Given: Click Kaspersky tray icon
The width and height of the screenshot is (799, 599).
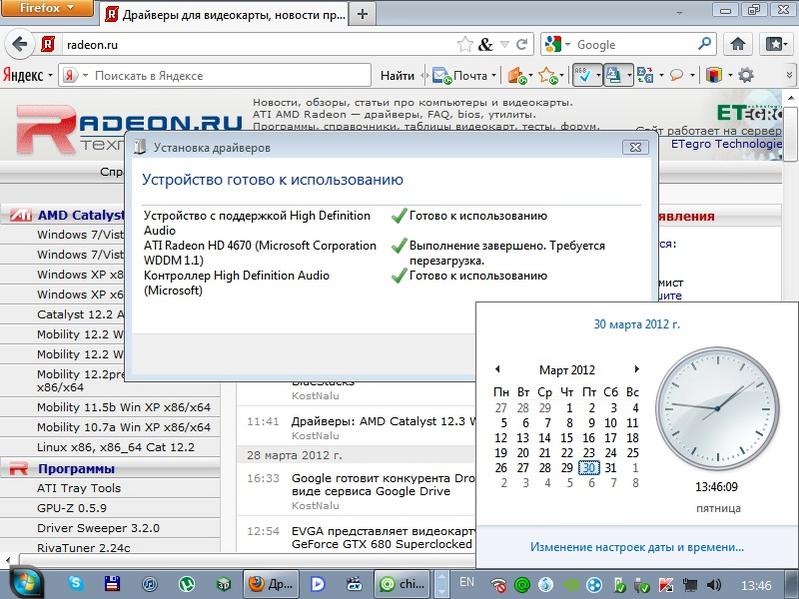Looking at the screenshot, I should [665, 585].
